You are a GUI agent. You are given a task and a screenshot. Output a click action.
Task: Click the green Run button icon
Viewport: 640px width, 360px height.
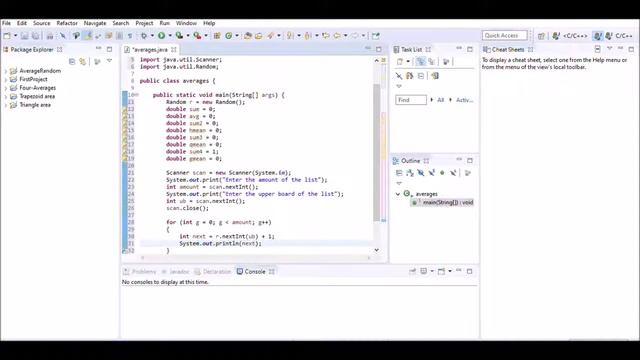pyautogui.click(x=162, y=36)
